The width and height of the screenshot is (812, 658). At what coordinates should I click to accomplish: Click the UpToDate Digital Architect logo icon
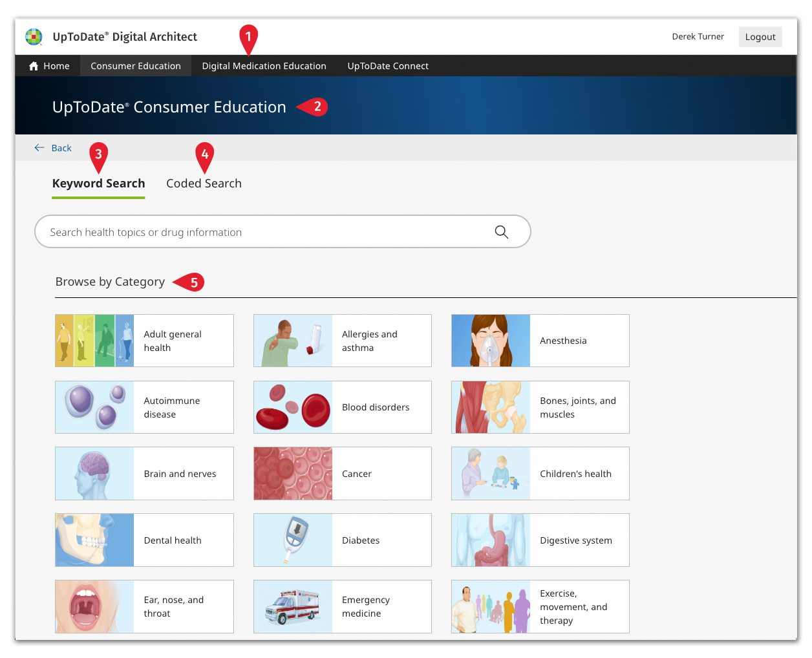pyautogui.click(x=34, y=37)
